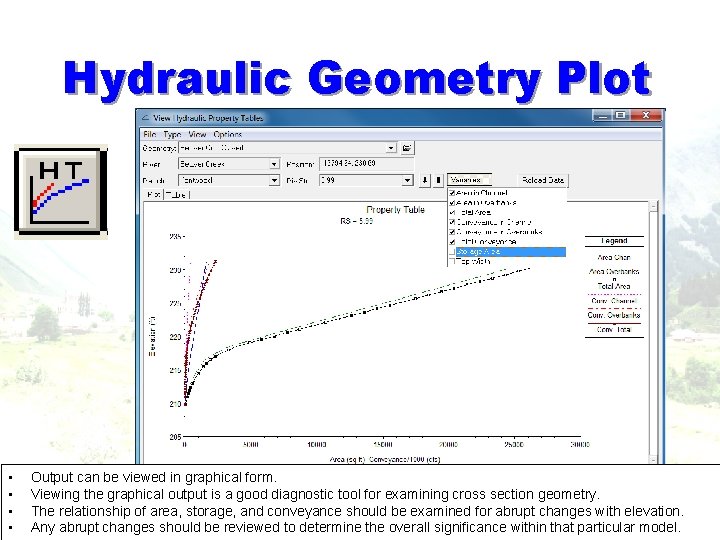Click the Total Area legend entry
This screenshot has height=540, width=720.
pos(614,286)
